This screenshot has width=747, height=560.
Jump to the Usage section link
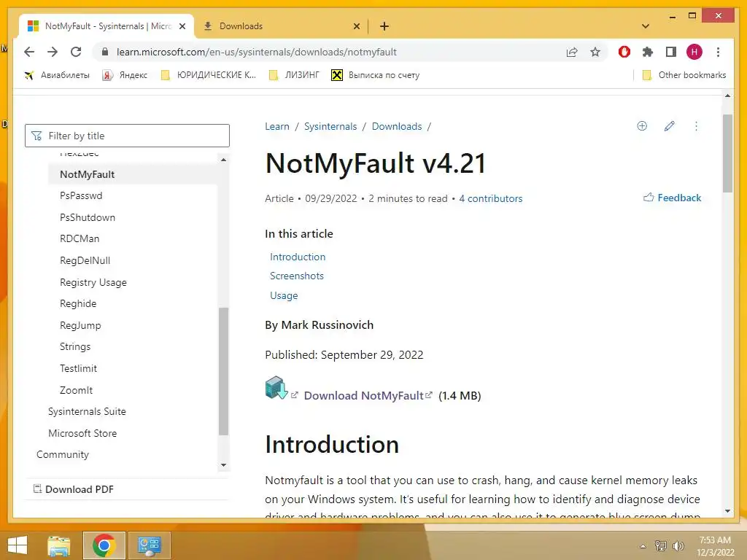(x=284, y=296)
